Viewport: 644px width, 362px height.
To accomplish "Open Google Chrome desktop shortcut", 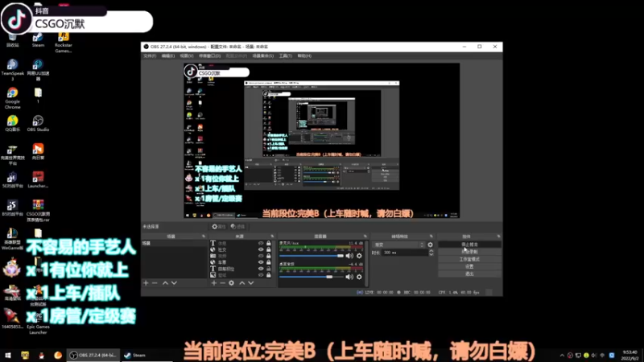I will (x=12, y=98).
